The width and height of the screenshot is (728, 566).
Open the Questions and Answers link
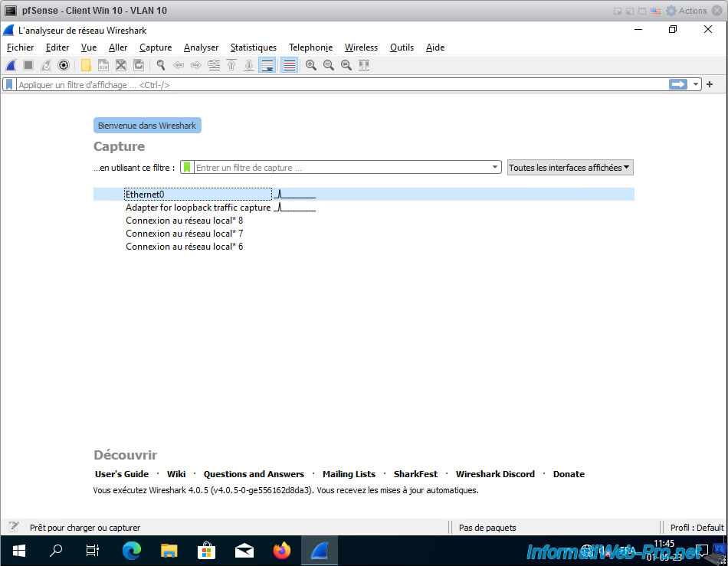point(254,474)
